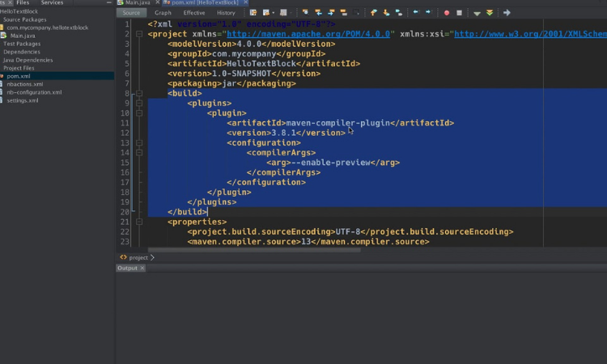The image size is (607, 364).
Task: Click the Find Previous Occurrence icon
Action: coord(318,13)
